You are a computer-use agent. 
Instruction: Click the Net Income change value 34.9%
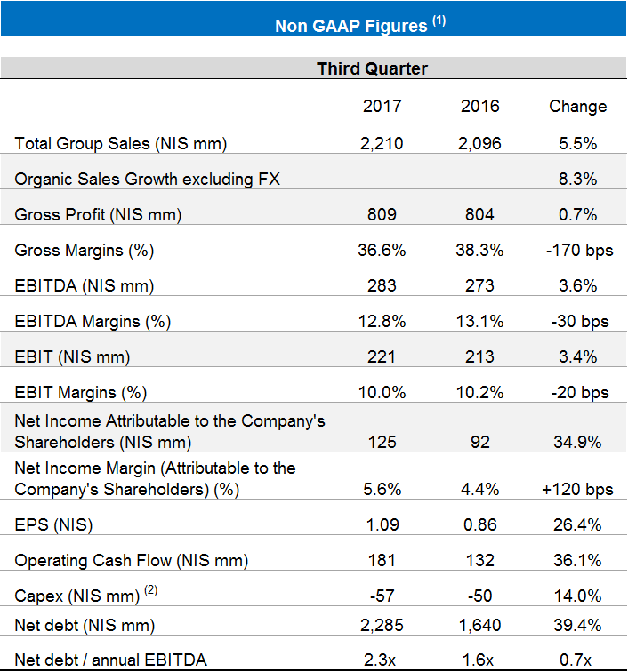pyautogui.click(x=577, y=442)
